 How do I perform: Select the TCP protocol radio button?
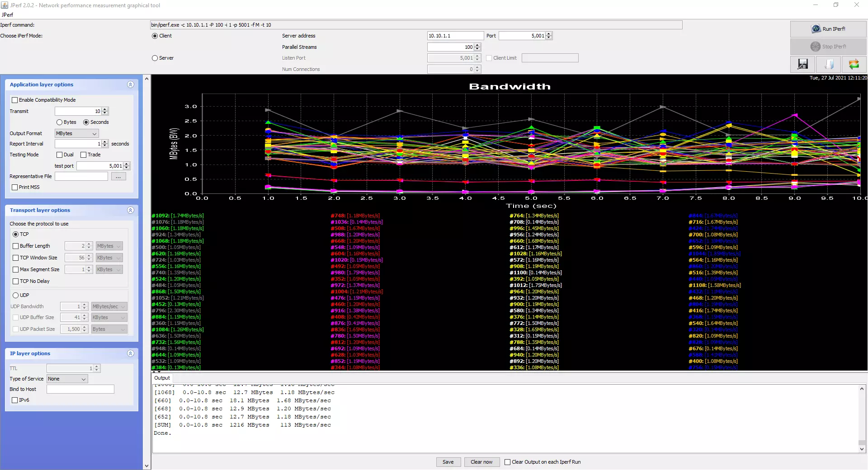coord(16,234)
